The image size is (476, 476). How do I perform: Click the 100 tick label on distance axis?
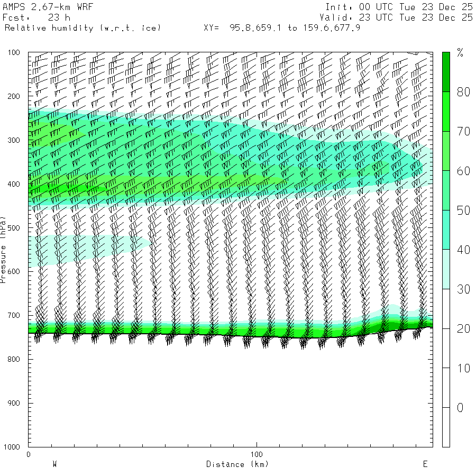coord(257,454)
